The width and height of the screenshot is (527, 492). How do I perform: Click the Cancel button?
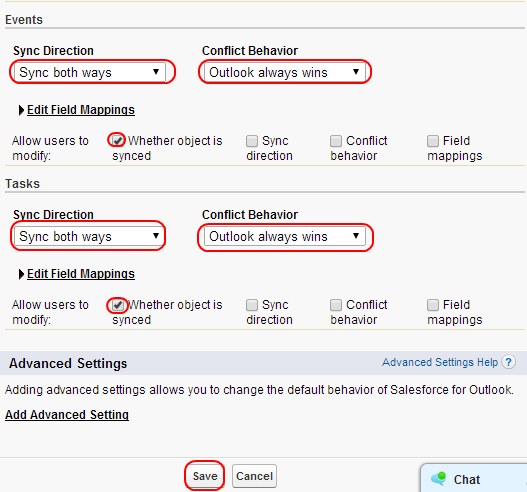[254, 476]
